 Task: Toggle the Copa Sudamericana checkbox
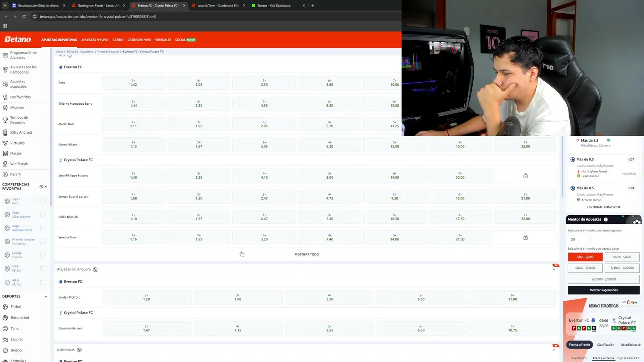[42, 228]
